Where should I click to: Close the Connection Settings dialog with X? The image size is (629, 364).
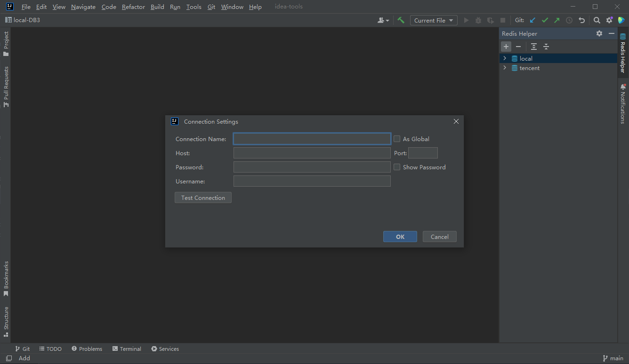(x=456, y=121)
